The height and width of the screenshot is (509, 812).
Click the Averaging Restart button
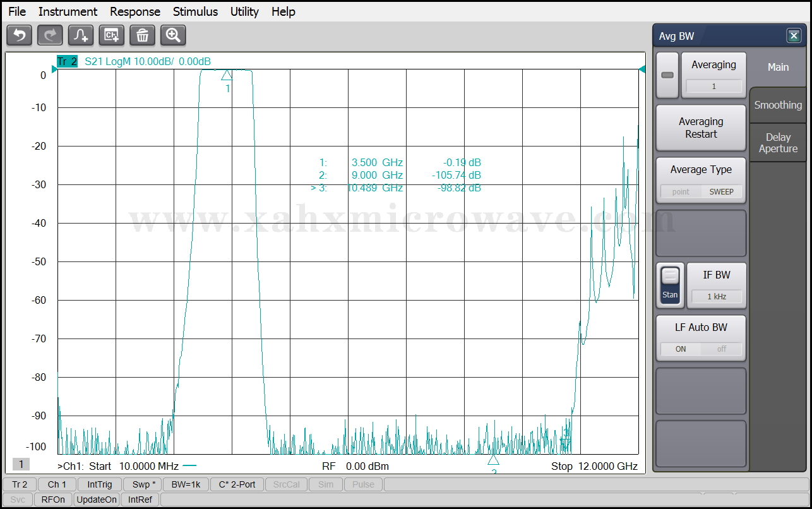[701, 128]
